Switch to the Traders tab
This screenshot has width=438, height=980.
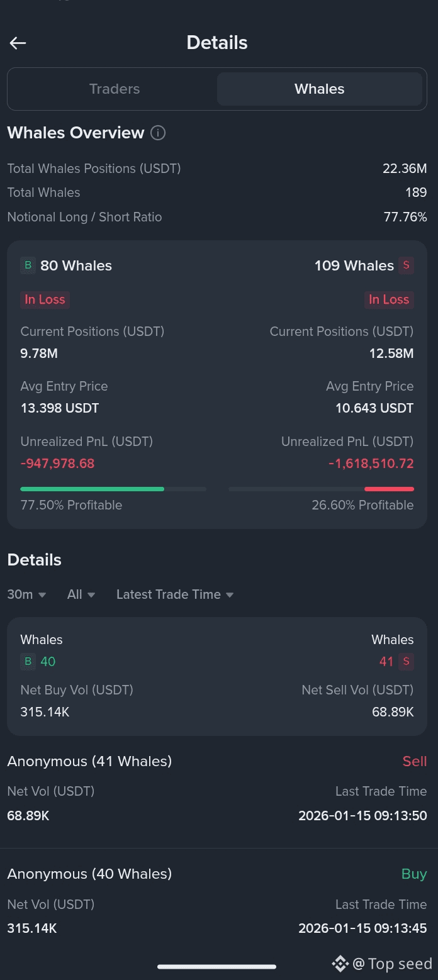(x=114, y=89)
